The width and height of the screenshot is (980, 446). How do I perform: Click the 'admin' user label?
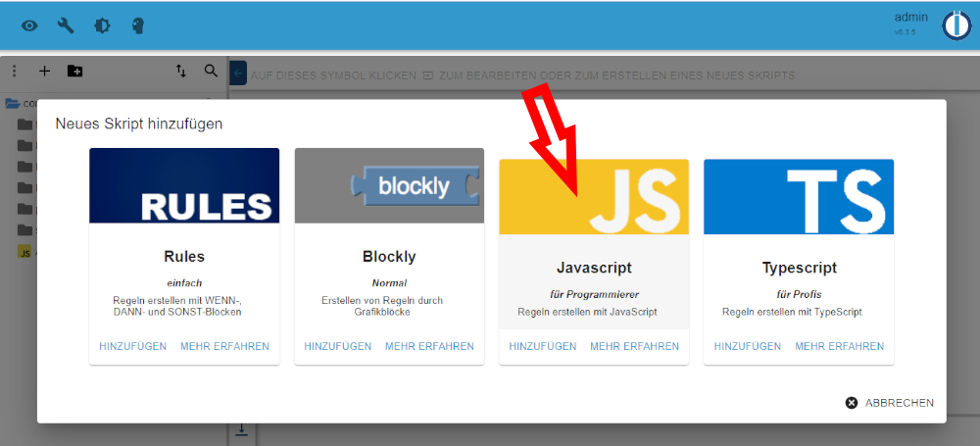911,18
